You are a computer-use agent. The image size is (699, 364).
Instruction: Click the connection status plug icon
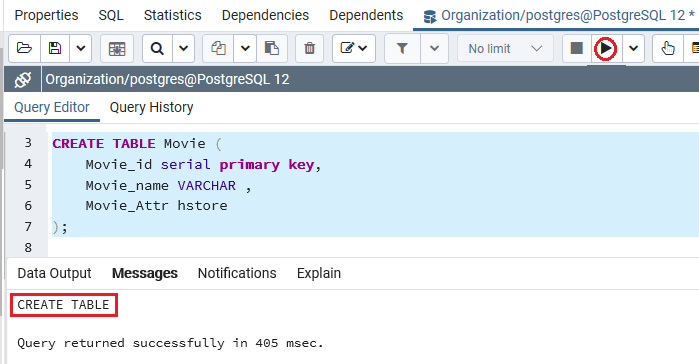(x=23, y=80)
